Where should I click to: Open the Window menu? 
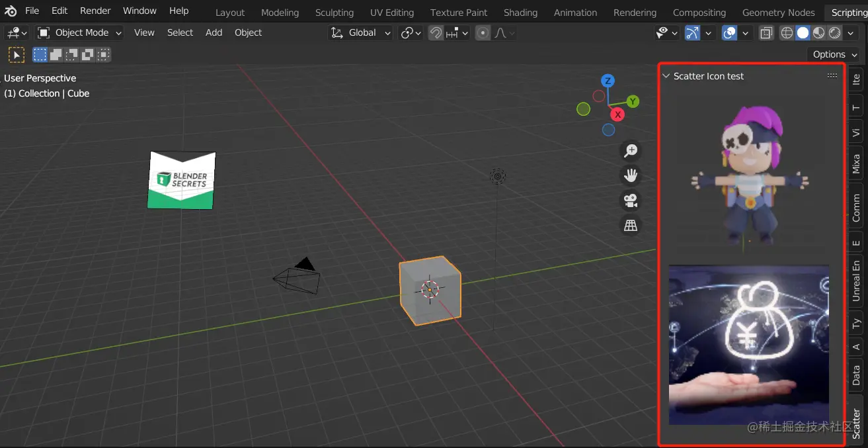(139, 11)
